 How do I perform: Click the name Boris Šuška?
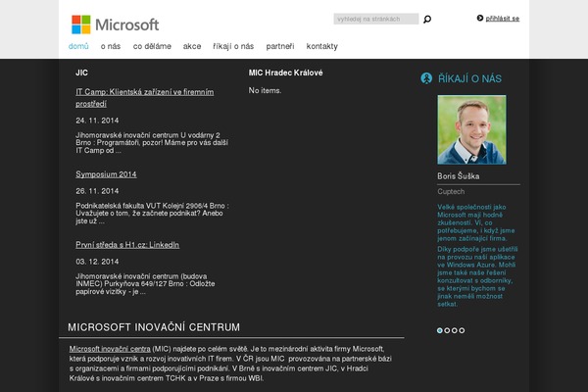(x=459, y=176)
